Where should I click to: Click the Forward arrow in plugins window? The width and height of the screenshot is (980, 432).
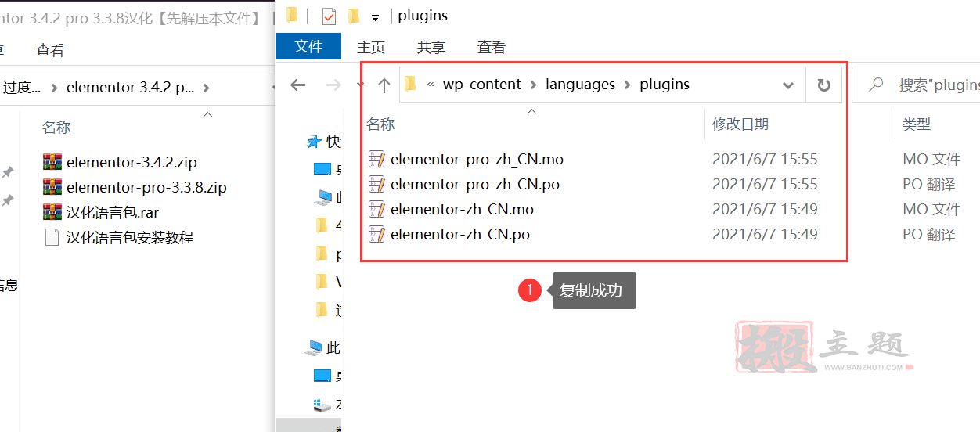coord(333,85)
